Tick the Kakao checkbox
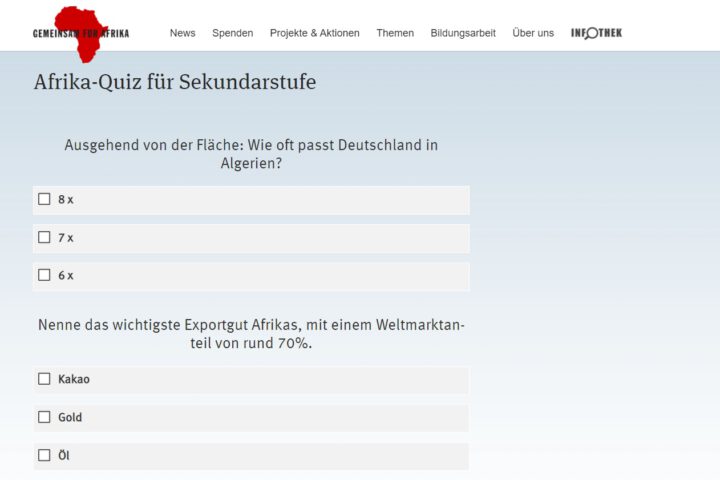Viewport: 720px width, 480px height. 44,379
